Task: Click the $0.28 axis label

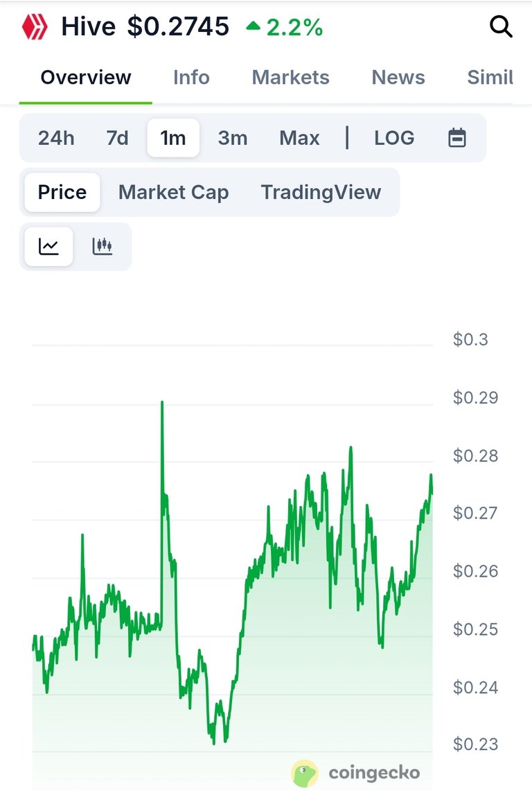Action: pyautogui.click(x=475, y=455)
